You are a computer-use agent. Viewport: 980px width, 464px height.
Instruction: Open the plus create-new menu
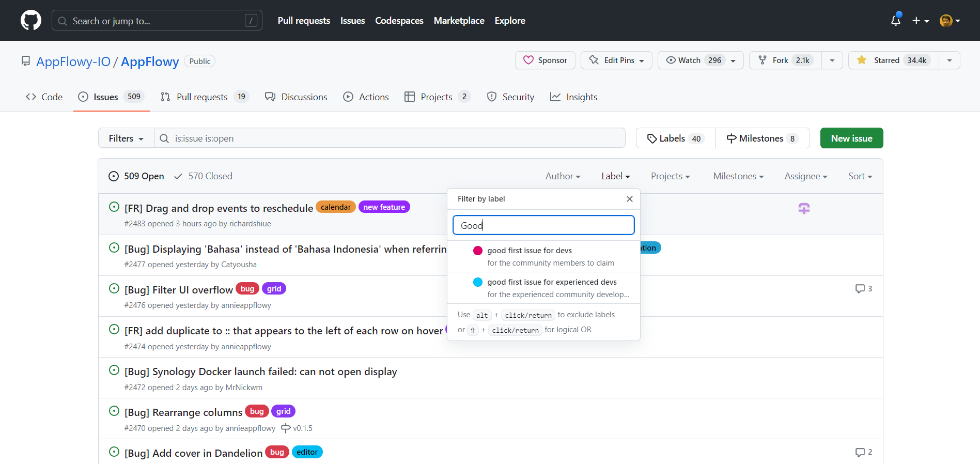[921, 21]
